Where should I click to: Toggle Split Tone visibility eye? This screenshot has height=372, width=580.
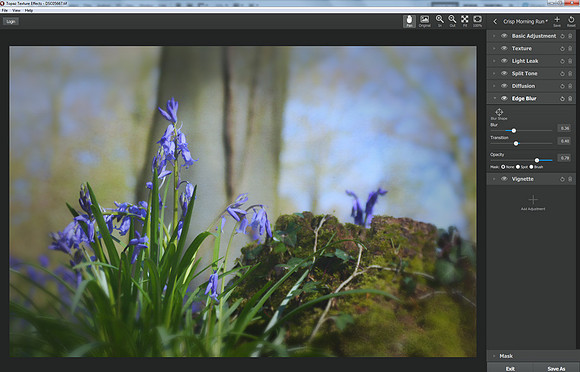(x=504, y=73)
